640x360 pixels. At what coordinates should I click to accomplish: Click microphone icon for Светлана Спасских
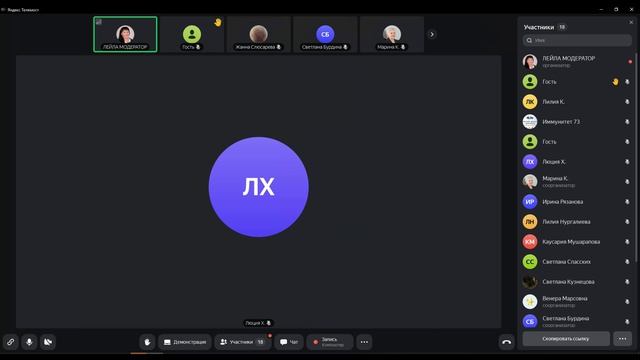point(627,262)
